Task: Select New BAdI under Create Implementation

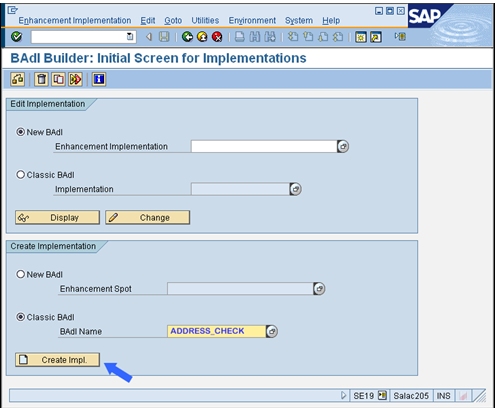Action: pos(20,274)
